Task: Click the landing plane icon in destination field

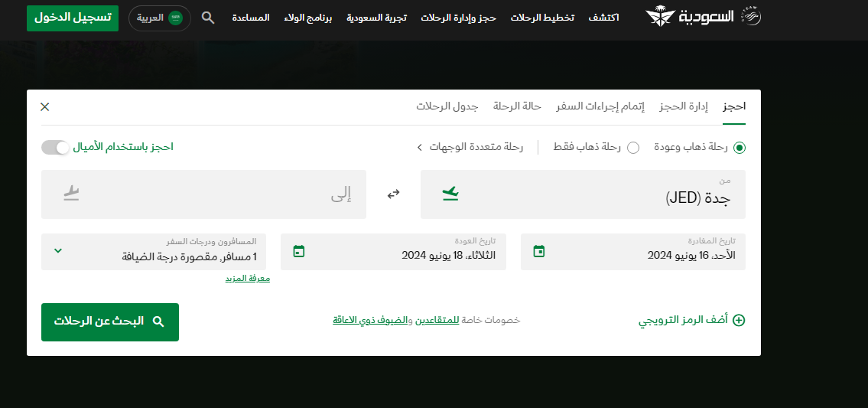Action: point(71,194)
